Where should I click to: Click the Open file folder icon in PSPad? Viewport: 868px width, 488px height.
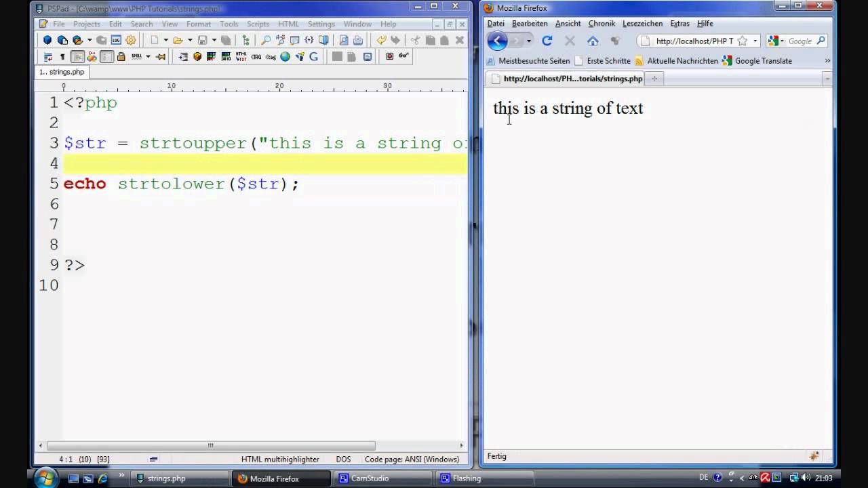coord(178,41)
